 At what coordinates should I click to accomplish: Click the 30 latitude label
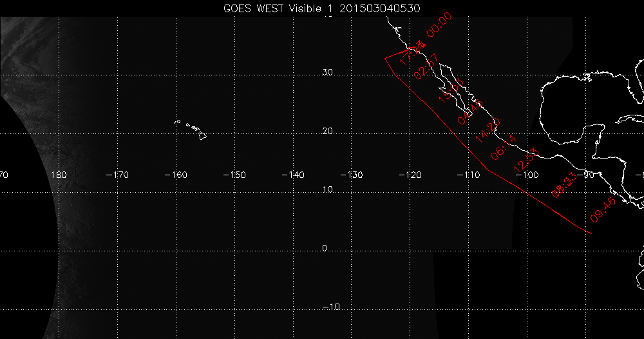327,72
